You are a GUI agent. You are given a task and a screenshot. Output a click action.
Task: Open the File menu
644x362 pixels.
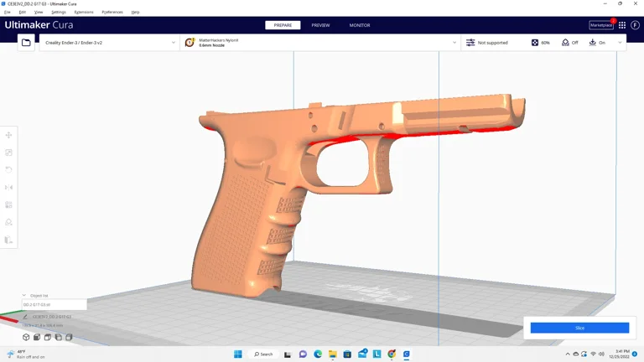(8, 12)
